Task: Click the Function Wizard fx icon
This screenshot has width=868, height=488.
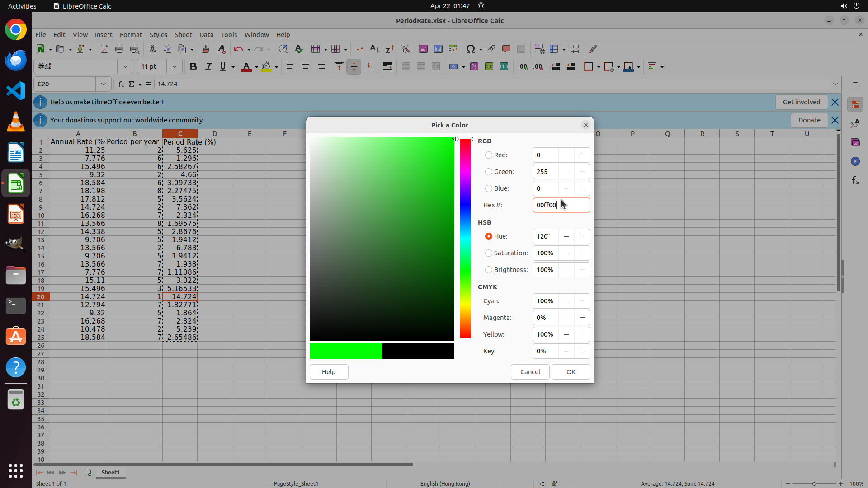Action: click(x=121, y=84)
